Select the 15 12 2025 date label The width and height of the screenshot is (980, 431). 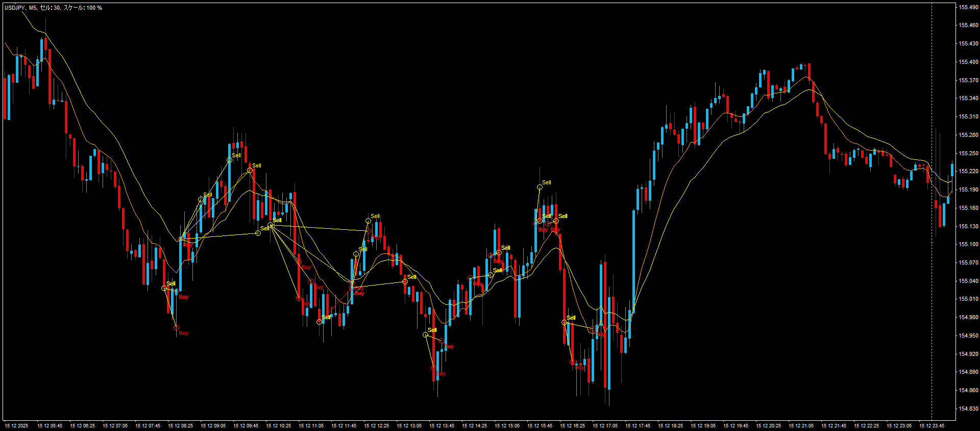[x=16, y=425]
